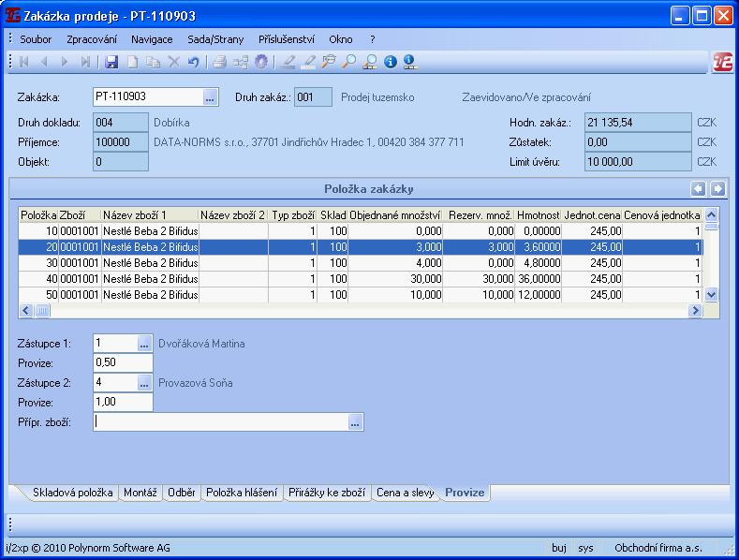
Task: Select the Provize tab
Action: click(x=465, y=493)
